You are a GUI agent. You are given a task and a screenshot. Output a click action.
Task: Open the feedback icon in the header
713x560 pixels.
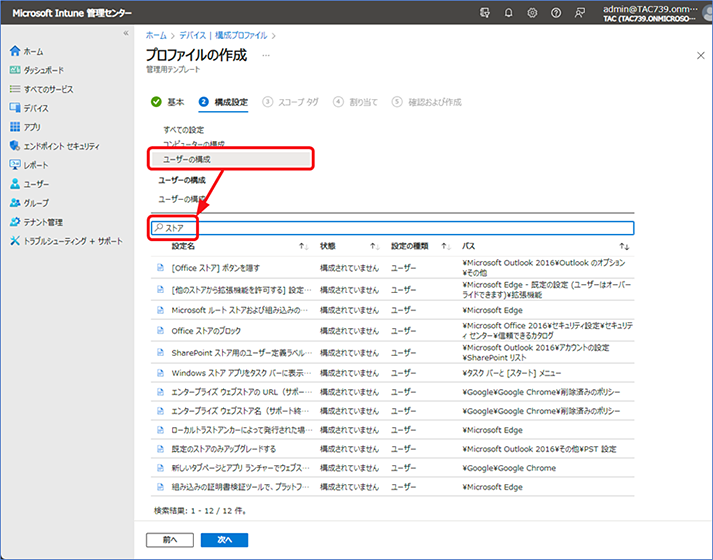click(579, 13)
